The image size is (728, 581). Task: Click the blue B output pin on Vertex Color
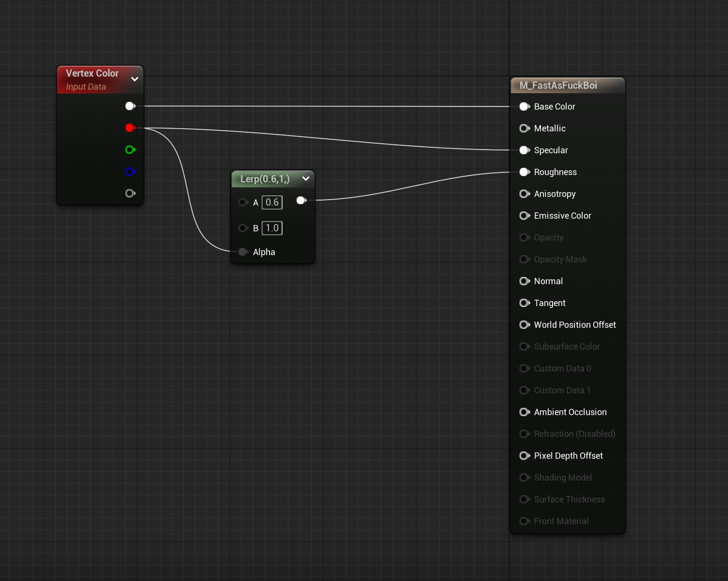(130, 172)
